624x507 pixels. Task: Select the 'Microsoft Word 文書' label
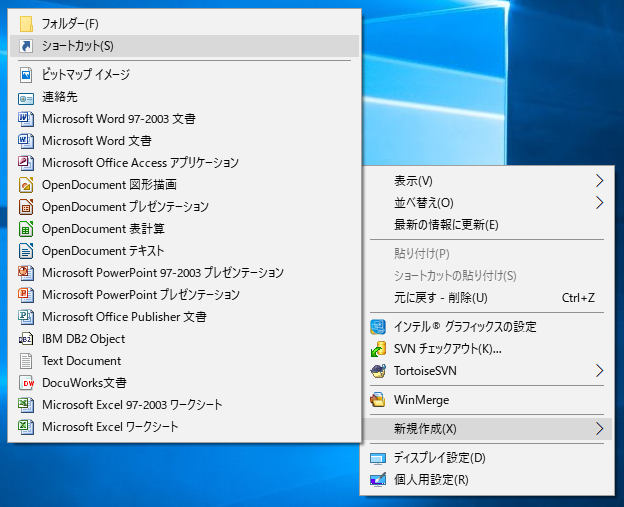coord(97,141)
